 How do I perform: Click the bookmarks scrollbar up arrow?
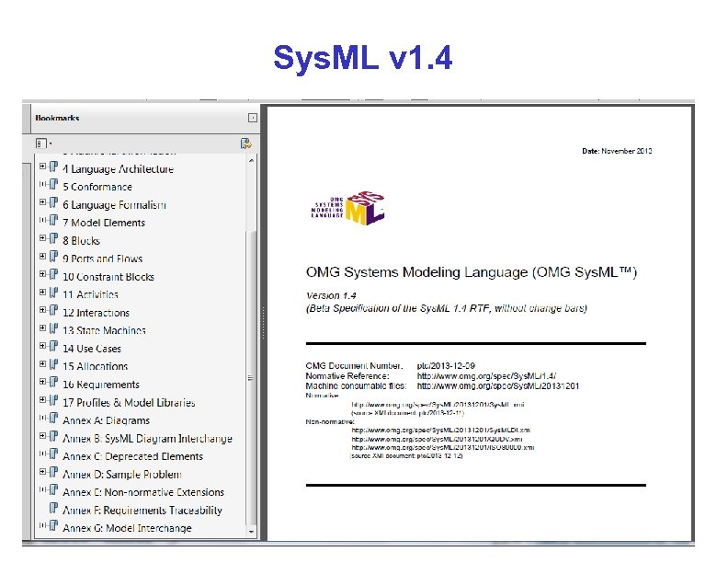[x=251, y=160]
